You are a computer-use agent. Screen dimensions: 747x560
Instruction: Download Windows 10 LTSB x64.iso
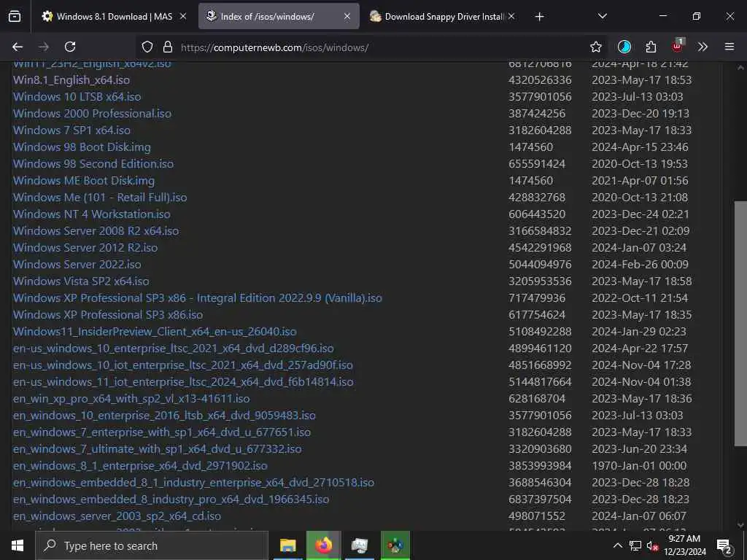[77, 97]
